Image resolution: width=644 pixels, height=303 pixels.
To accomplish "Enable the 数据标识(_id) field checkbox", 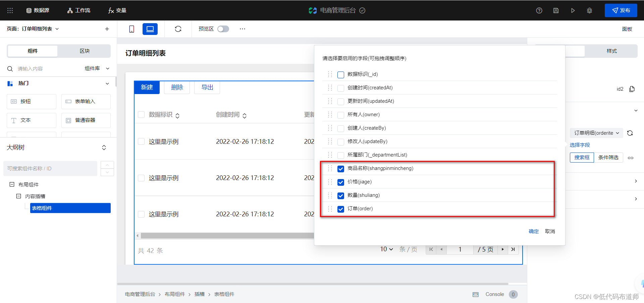I will (341, 75).
